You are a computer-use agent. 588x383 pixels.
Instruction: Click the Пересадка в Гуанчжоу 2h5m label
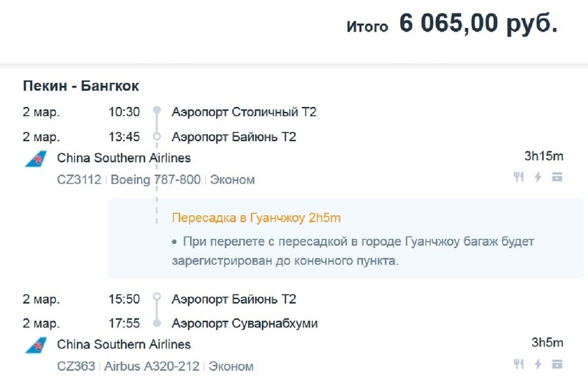click(256, 217)
